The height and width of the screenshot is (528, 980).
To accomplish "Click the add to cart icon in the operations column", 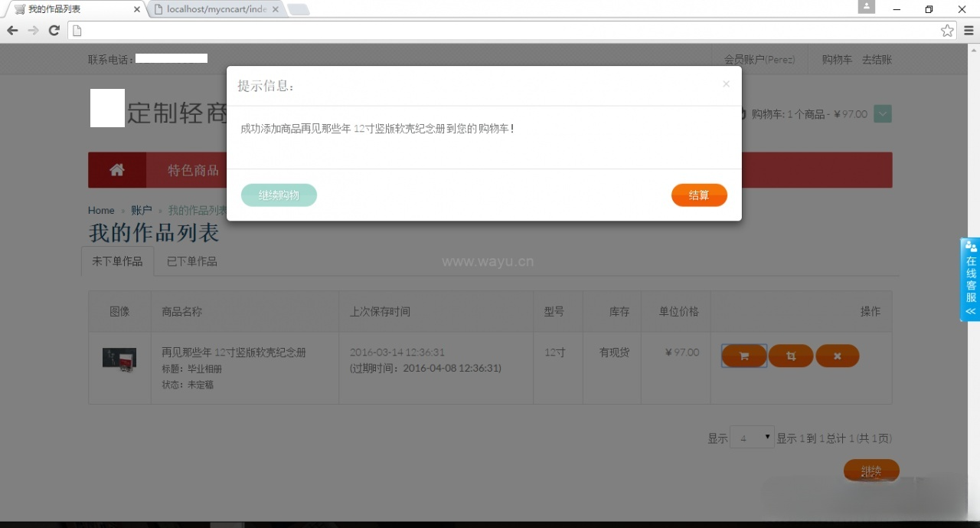I will click(x=743, y=356).
